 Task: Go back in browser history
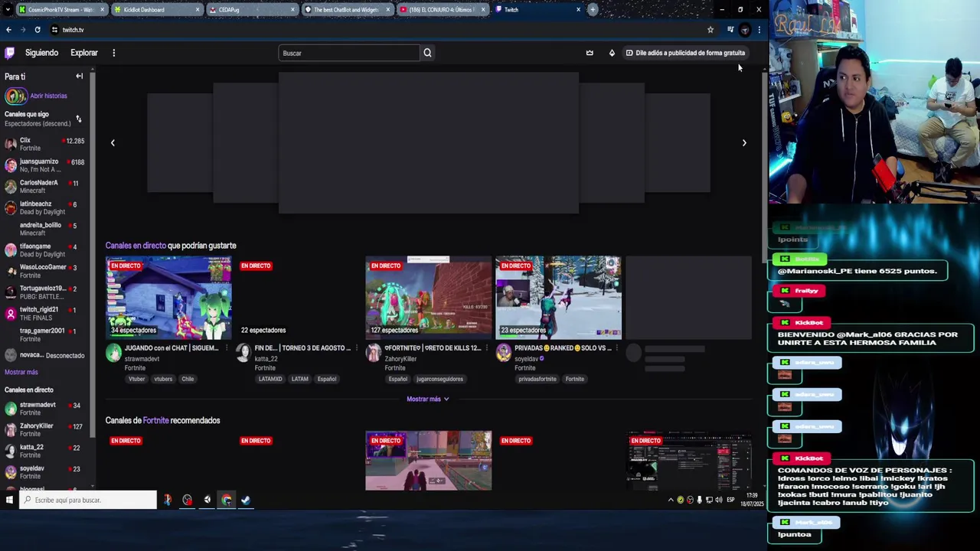[8, 30]
